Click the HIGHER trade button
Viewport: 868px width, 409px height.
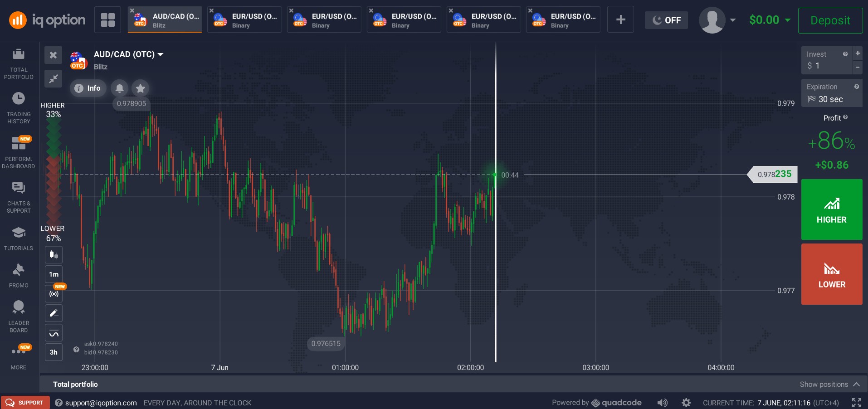[x=832, y=209]
